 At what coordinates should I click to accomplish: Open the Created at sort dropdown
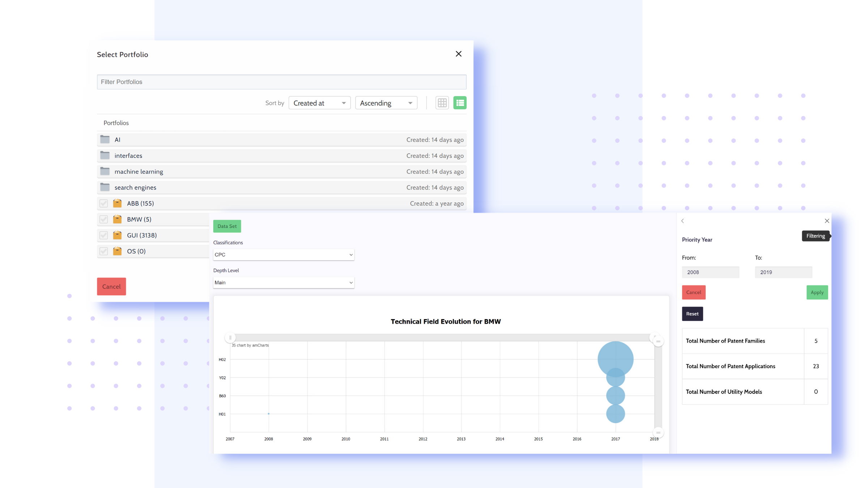(319, 103)
